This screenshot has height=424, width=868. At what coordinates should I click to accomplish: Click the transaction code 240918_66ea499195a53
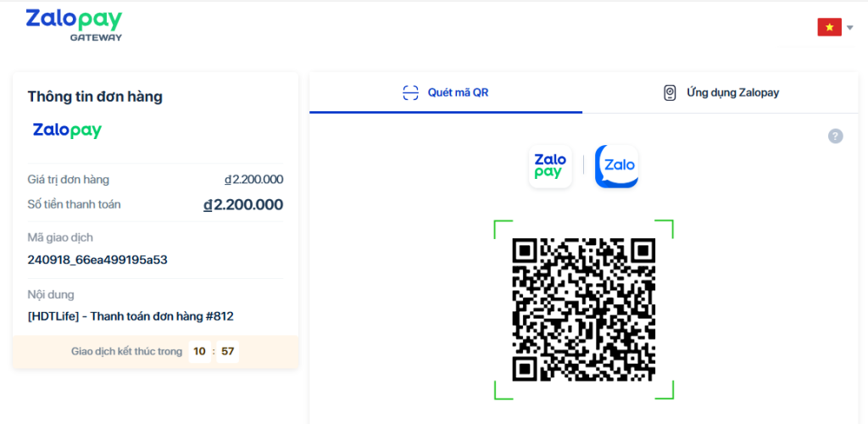click(x=97, y=259)
